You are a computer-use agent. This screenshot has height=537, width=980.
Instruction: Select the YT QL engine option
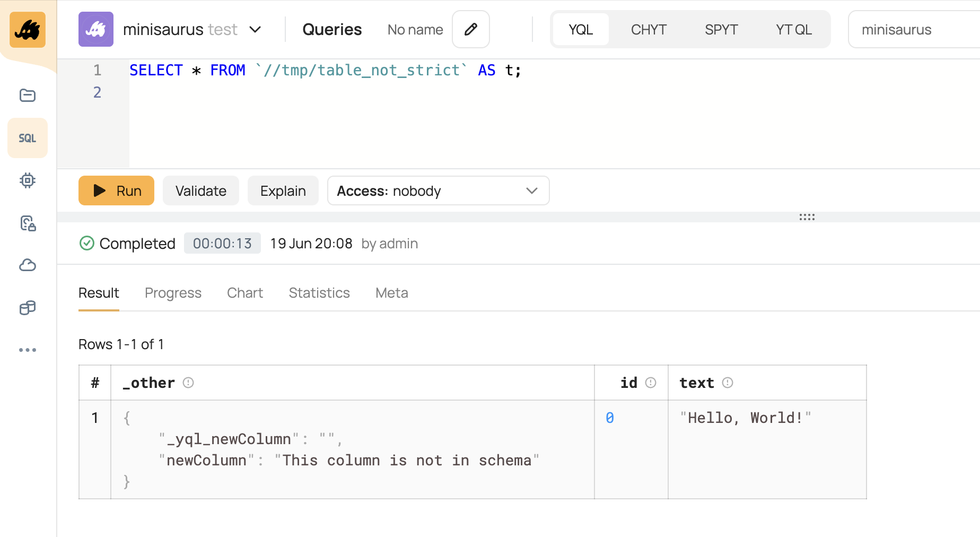pos(793,30)
